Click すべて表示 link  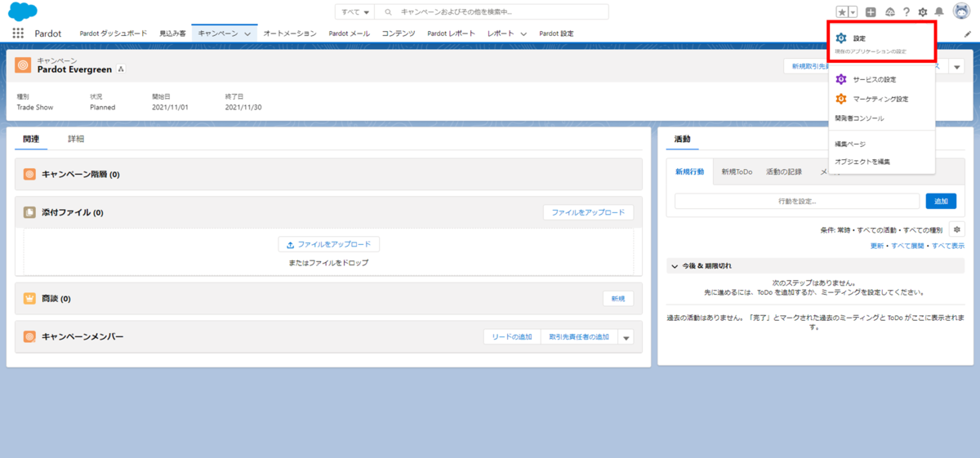click(x=948, y=246)
